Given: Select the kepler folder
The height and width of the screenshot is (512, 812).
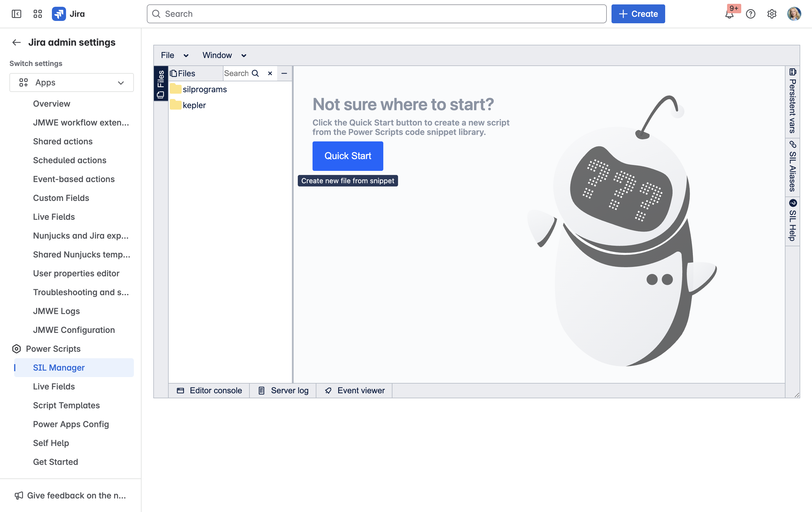Looking at the screenshot, I should (194, 105).
